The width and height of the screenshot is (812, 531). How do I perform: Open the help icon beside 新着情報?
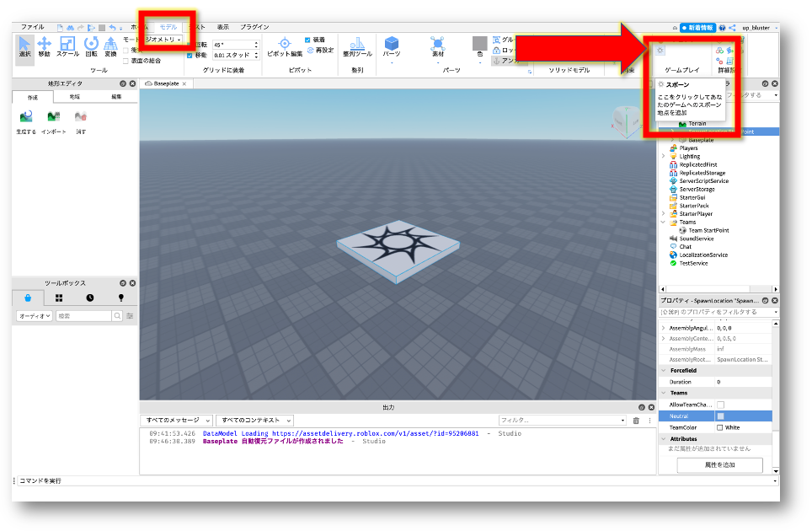[x=723, y=28]
